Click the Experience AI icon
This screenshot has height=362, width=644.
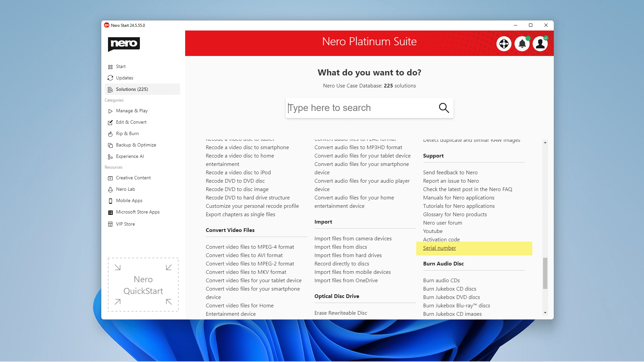pos(110,157)
